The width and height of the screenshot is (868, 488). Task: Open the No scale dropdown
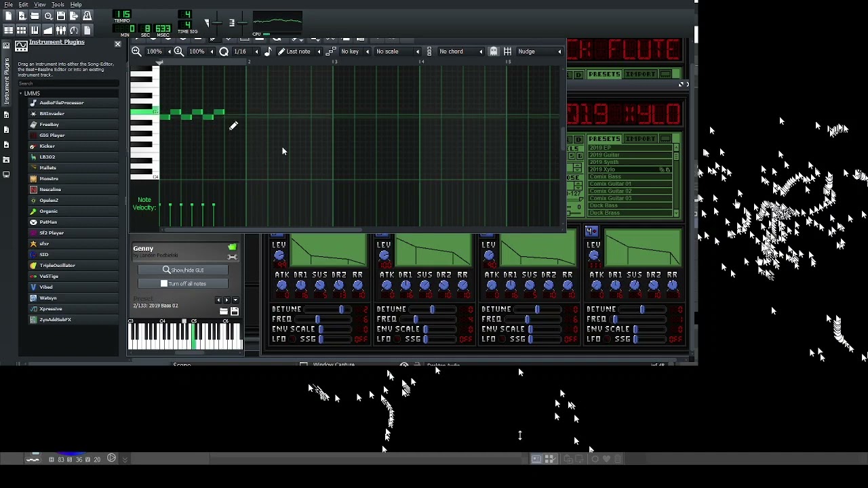pos(397,52)
